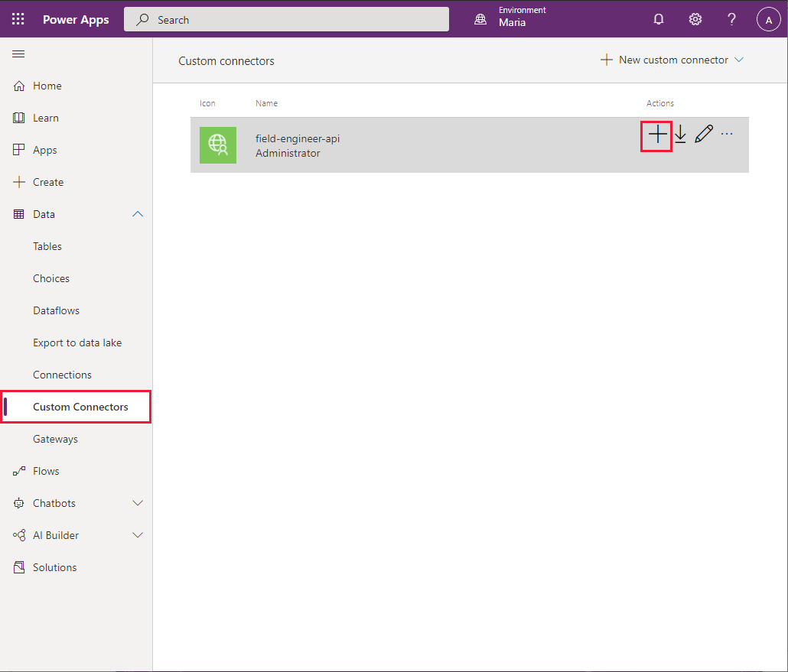Viewport: 788px width, 672px height.
Task: Click the Power Apps title
Action: (x=76, y=20)
